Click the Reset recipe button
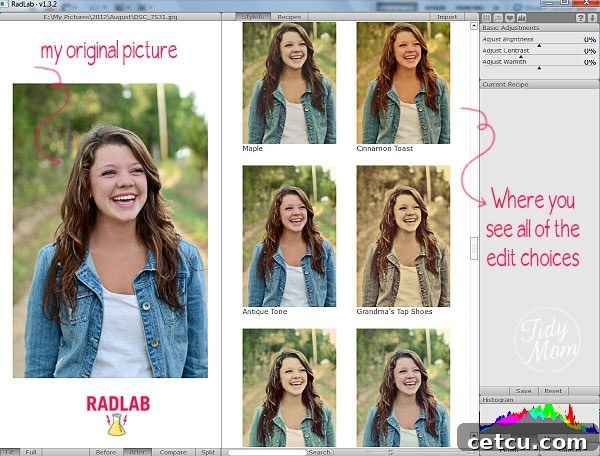Image resolution: width=600 pixels, height=456 pixels. 553,391
